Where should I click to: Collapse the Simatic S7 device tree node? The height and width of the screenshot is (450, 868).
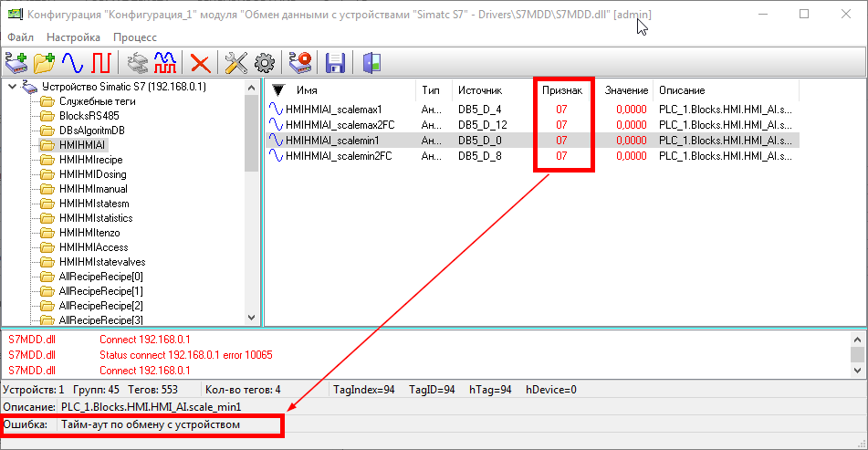tap(11, 87)
